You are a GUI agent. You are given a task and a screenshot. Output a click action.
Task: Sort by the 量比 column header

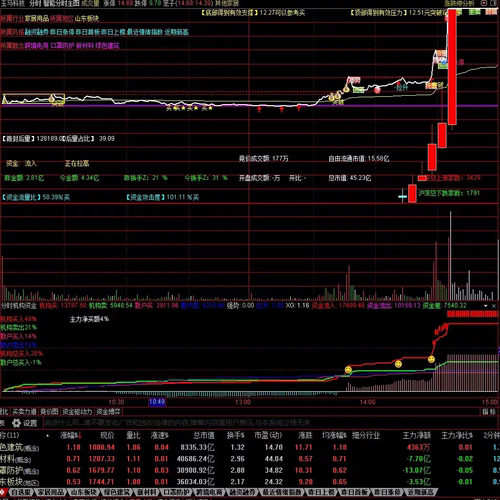tap(133, 436)
